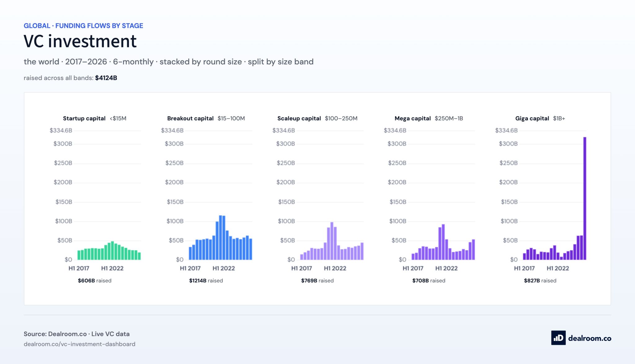Click the tallest Giga capital bar
This screenshot has height=364, width=635.
585,198
